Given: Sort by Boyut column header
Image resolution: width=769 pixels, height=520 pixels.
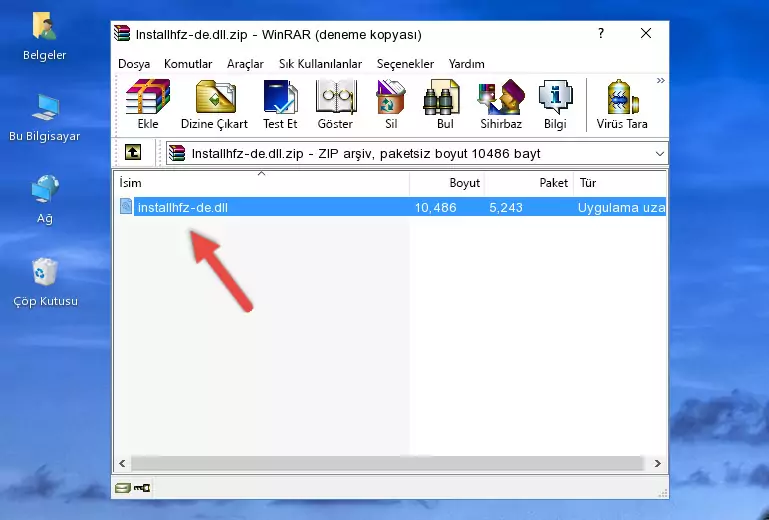Looking at the screenshot, I should pos(447,182).
